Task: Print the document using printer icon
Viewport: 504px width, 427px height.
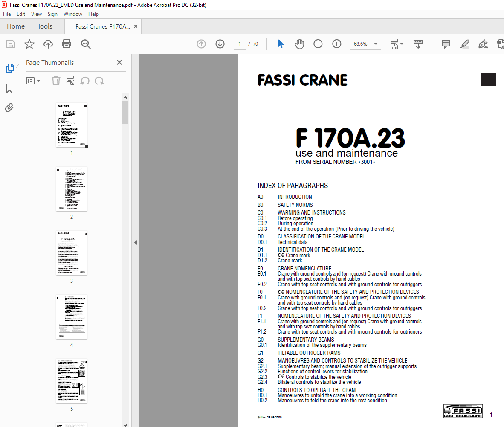Action: tap(67, 44)
